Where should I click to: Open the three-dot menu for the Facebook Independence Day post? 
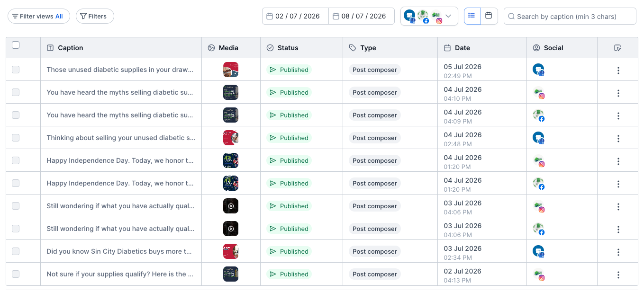[618, 184]
